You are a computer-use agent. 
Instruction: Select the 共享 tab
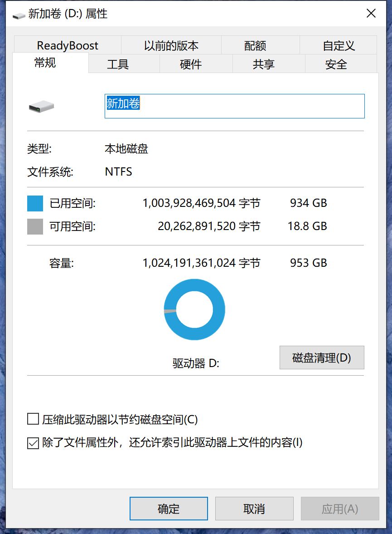pos(264,64)
